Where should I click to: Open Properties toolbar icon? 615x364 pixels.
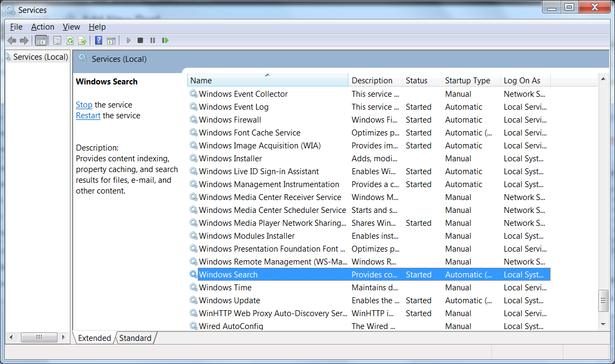(x=58, y=40)
